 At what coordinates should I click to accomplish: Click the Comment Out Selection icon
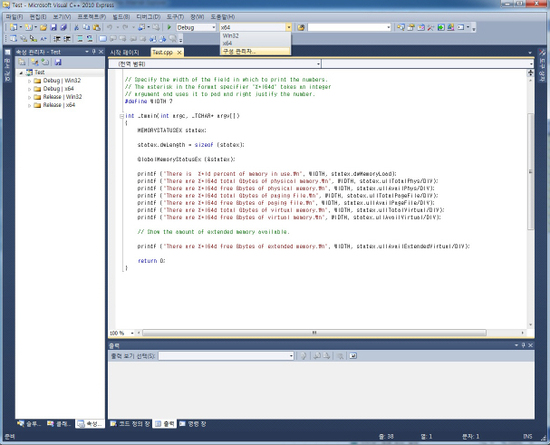(x=80, y=39)
